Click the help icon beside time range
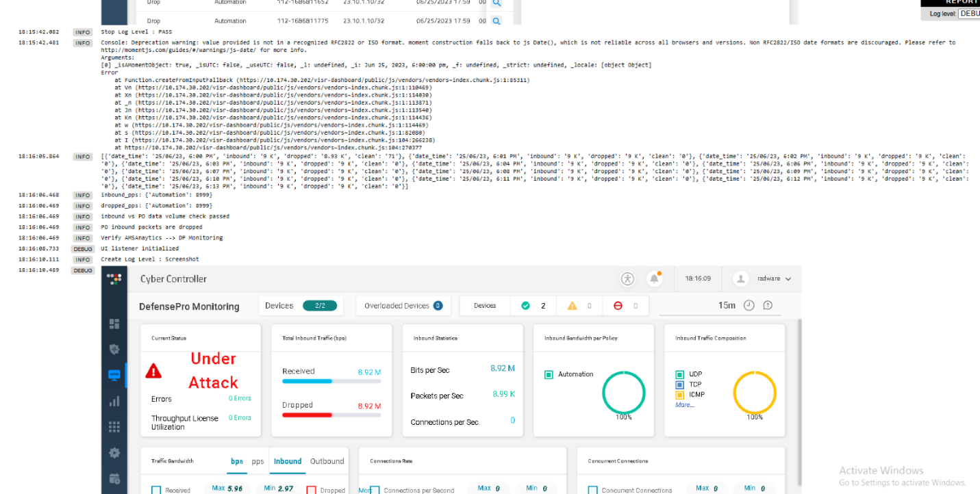980x494 pixels. (768, 305)
